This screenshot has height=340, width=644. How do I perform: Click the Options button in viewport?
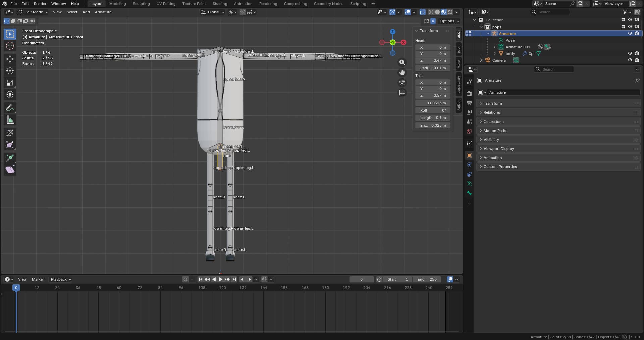click(x=449, y=21)
